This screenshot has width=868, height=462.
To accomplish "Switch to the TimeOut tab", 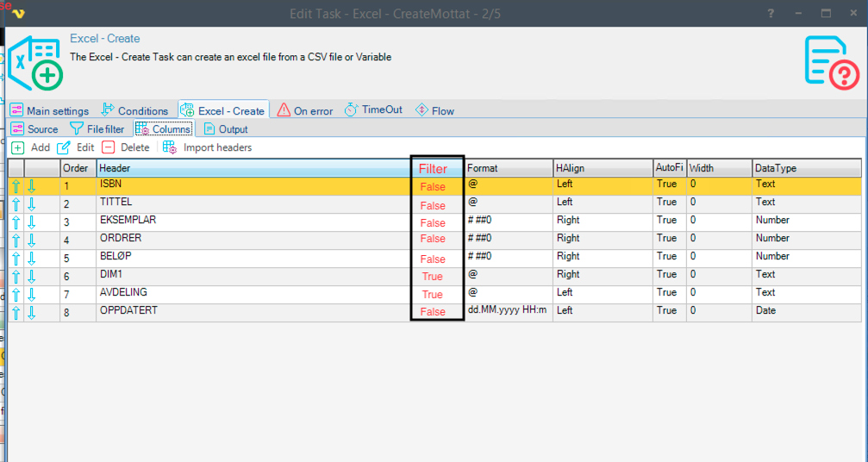I will point(373,110).
